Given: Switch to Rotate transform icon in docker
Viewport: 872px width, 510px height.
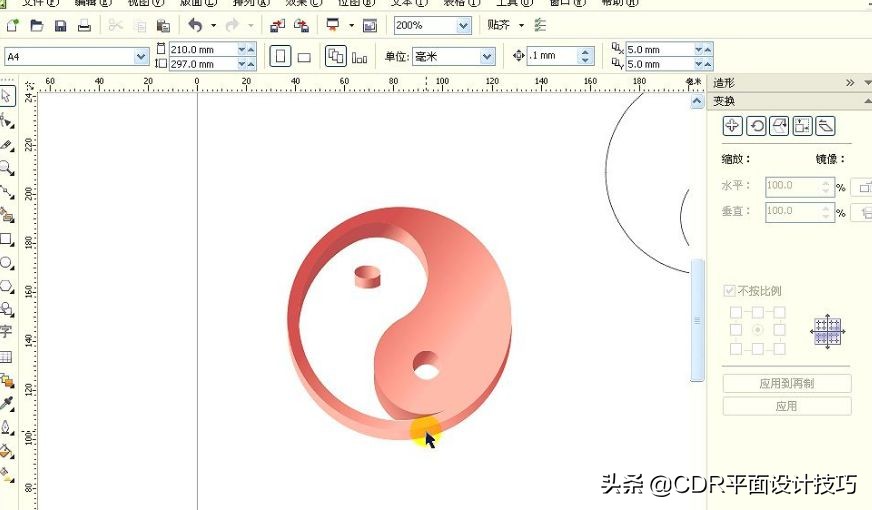Looking at the screenshot, I should (x=756, y=126).
